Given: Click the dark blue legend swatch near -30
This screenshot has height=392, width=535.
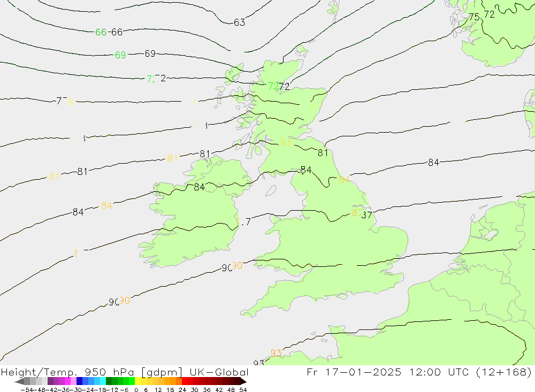Looking at the screenshot, I should (x=79, y=381).
